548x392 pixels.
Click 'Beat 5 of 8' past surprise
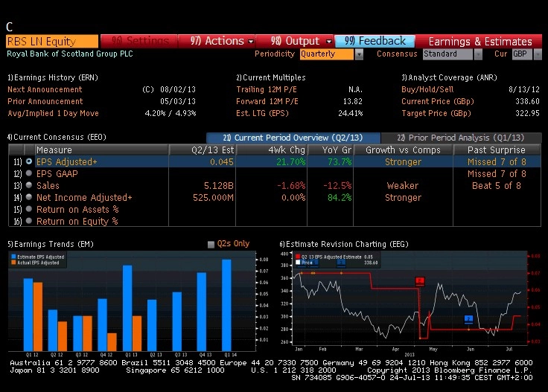point(497,186)
